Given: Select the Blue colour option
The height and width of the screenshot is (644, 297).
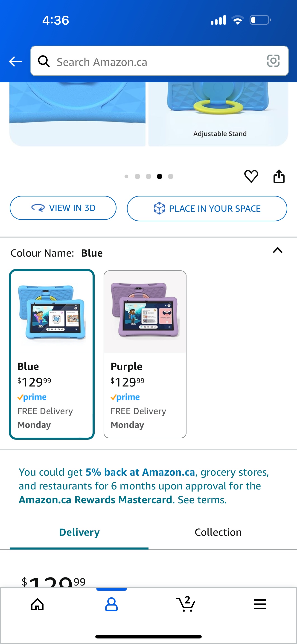Looking at the screenshot, I should [x=52, y=354].
